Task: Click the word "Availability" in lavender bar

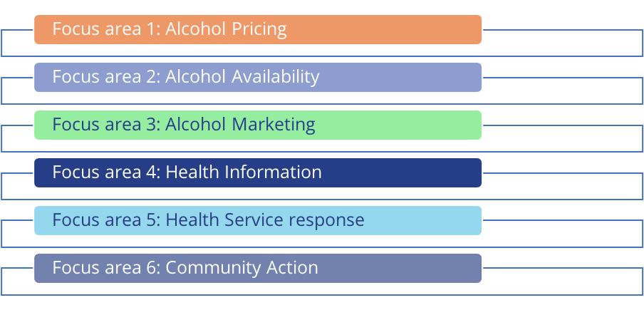Action: 276,77
